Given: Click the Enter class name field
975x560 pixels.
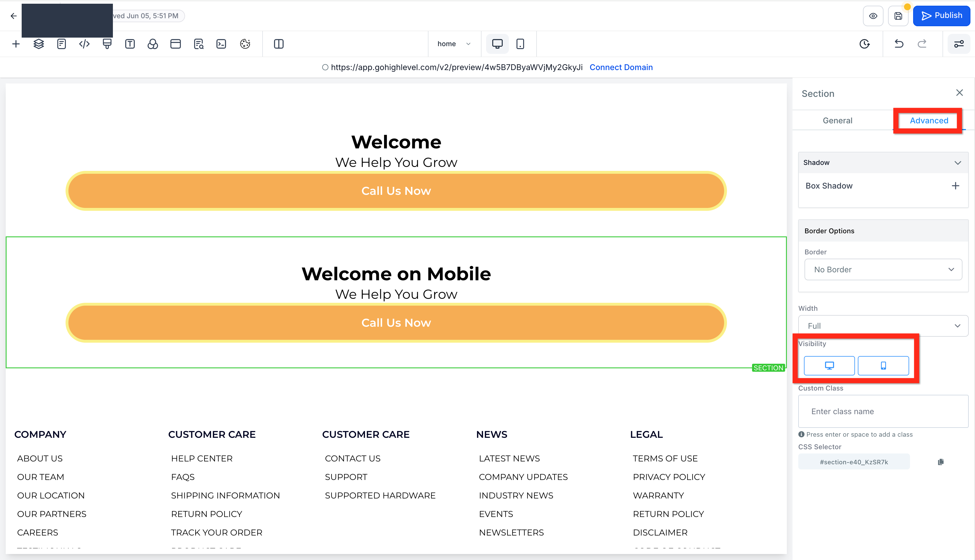Looking at the screenshot, I should click(x=883, y=411).
